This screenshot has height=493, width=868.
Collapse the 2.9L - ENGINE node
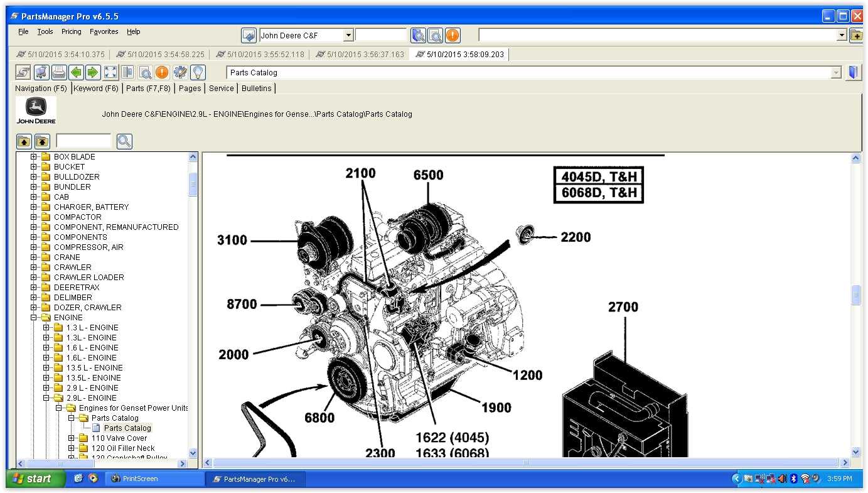tap(46, 398)
